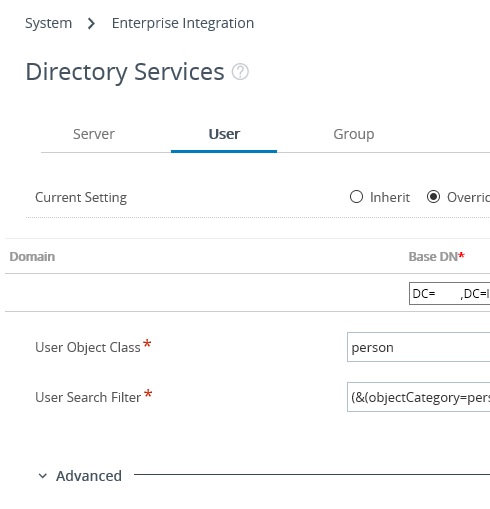
Task: Switch to the Server tab
Action: click(x=94, y=134)
